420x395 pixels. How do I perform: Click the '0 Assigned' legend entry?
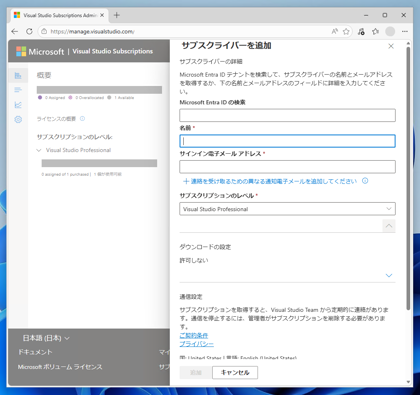[x=52, y=98]
